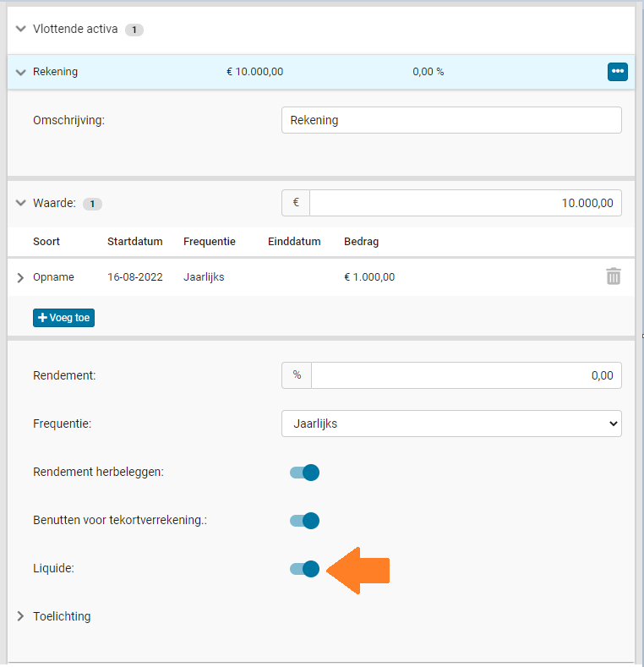Click the Waarde amount field 10.000,00

[x=466, y=203]
